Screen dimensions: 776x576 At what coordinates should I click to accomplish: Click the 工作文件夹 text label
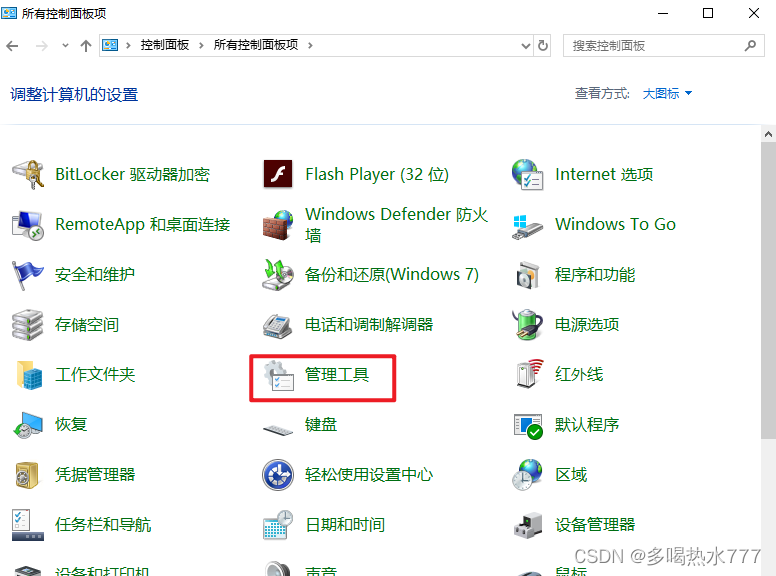click(x=95, y=375)
